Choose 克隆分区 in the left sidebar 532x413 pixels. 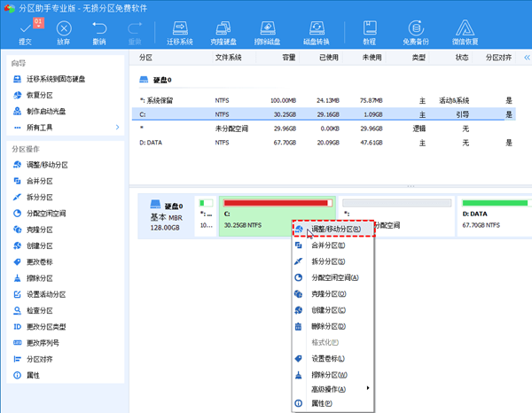(x=33, y=230)
